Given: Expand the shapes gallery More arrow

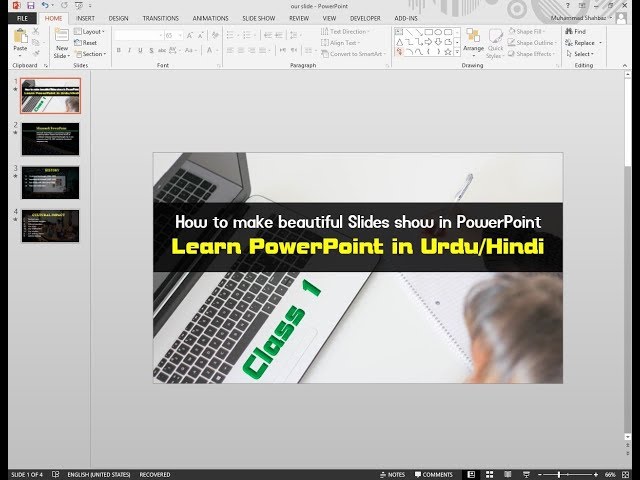Looking at the screenshot, I should click(x=457, y=52).
